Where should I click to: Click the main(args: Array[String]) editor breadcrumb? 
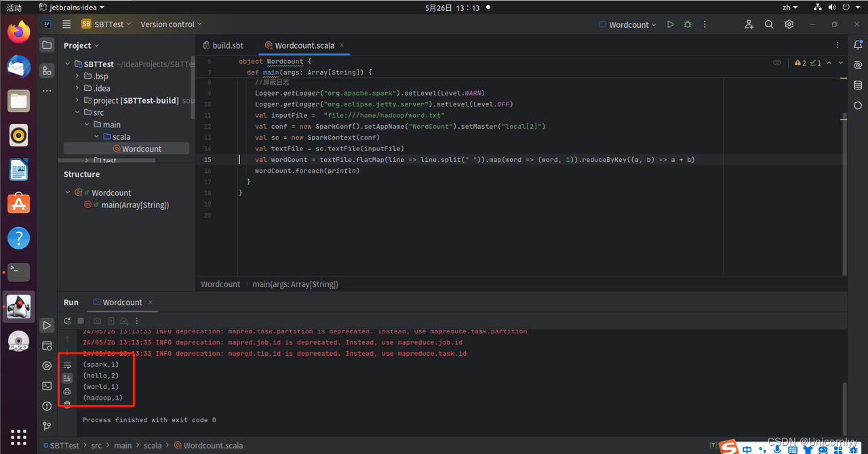click(x=295, y=285)
